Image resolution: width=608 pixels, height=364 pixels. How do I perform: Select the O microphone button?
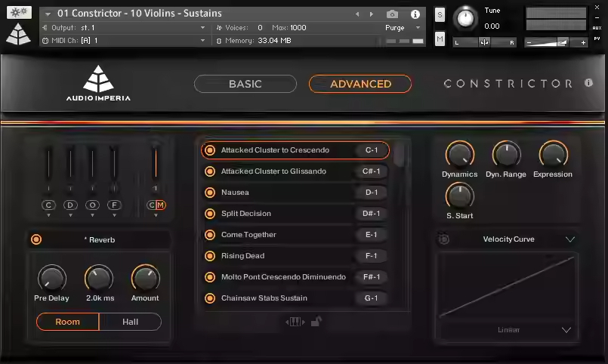[x=92, y=205]
